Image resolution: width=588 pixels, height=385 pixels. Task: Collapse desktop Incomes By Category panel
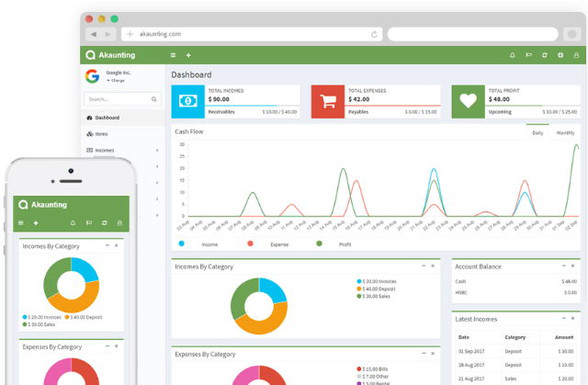coord(424,266)
